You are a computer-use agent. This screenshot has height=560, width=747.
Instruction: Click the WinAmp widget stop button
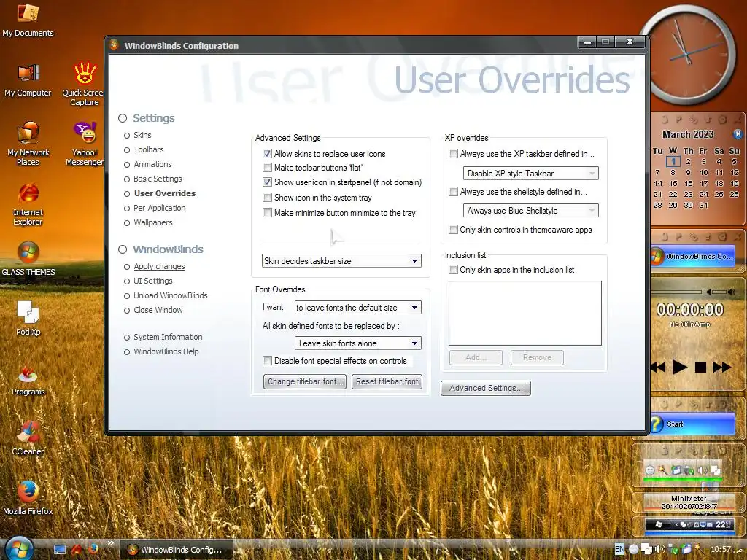point(700,367)
